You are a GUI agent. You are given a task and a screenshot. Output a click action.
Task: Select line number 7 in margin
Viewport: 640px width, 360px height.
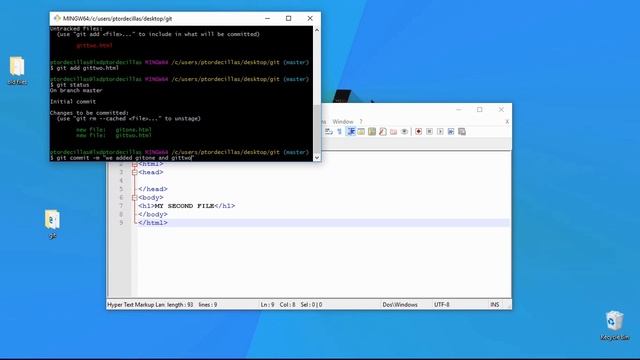tap(121, 206)
